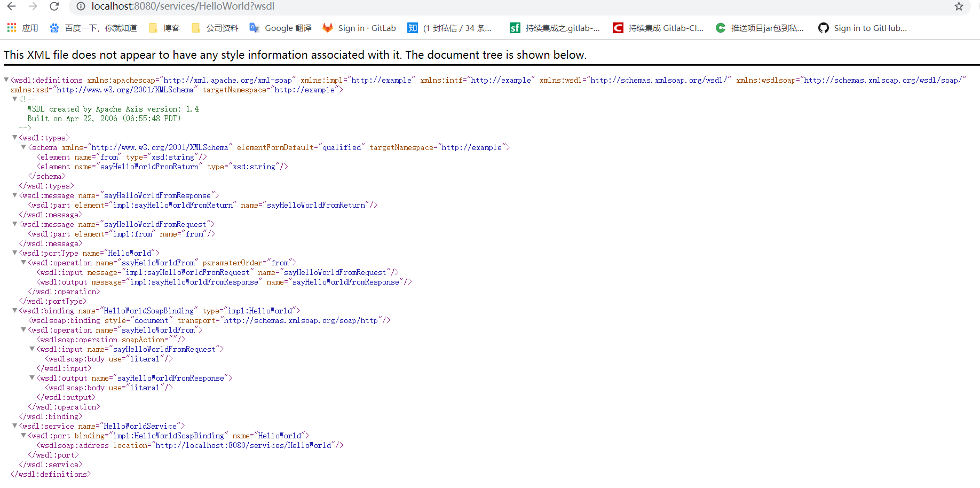Image resolution: width=980 pixels, height=488 pixels.
Task: Collapse the wsdl:port HelloWorld node
Action: pyautogui.click(x=23, y=435)
